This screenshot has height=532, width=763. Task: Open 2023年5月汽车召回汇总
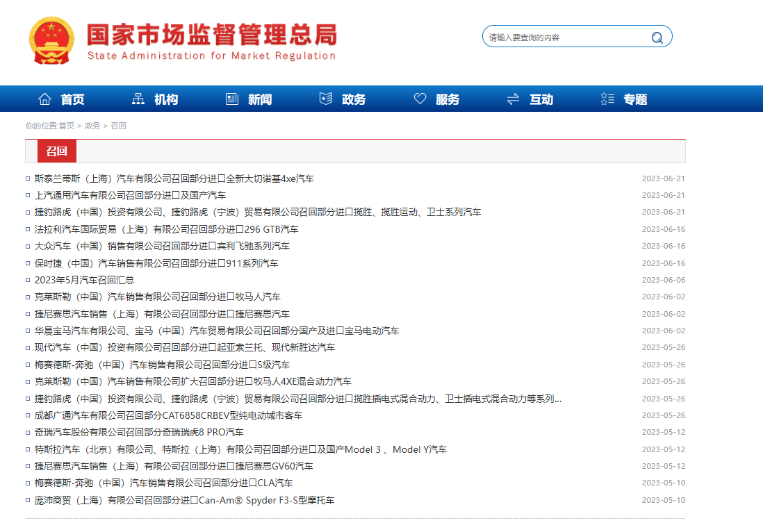coord(84,280)
